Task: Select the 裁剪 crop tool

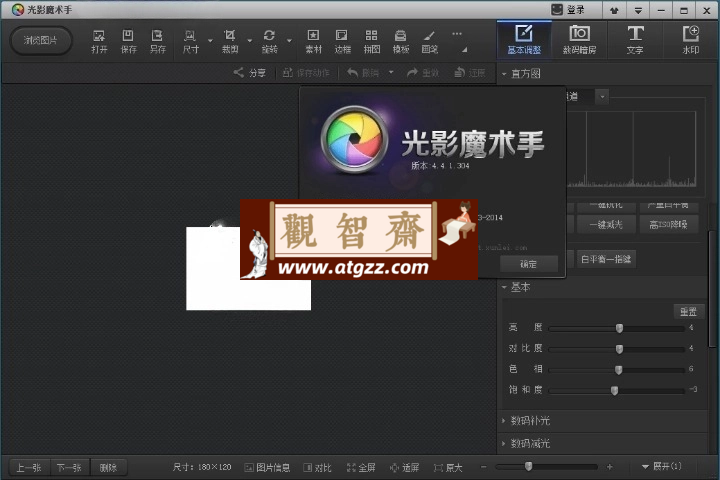Action: click(x=230, y=41)
